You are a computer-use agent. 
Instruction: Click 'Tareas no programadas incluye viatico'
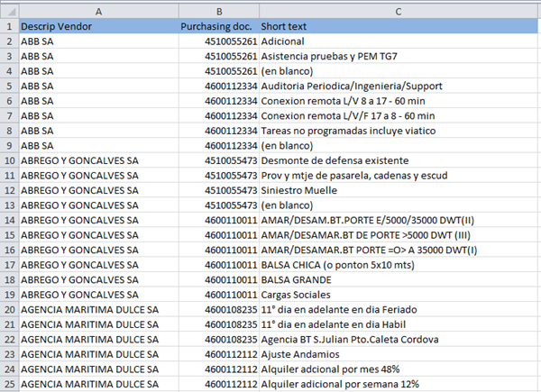pyautogui.click(x=399, y=131)
